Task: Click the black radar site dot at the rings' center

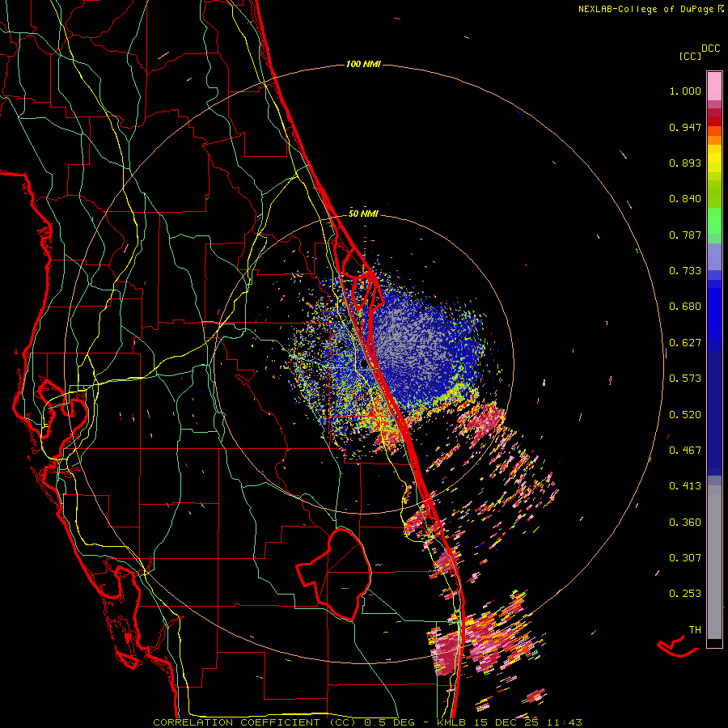Action: [363, 365]
